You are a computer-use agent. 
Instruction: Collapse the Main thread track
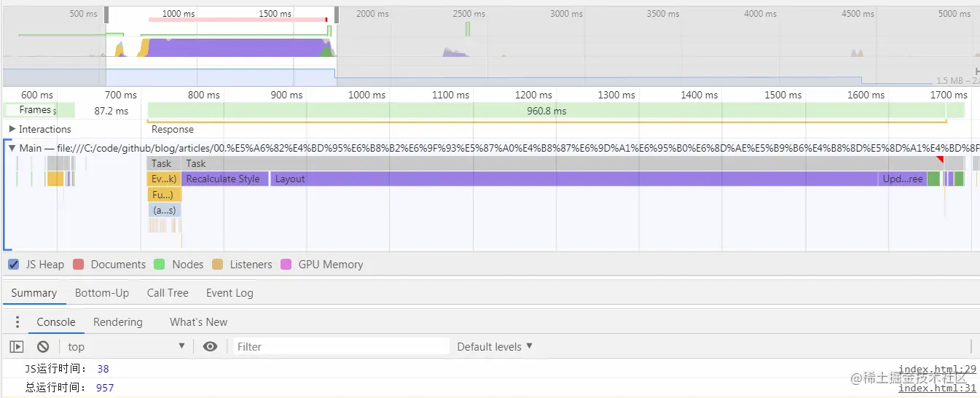coord(12,148)
